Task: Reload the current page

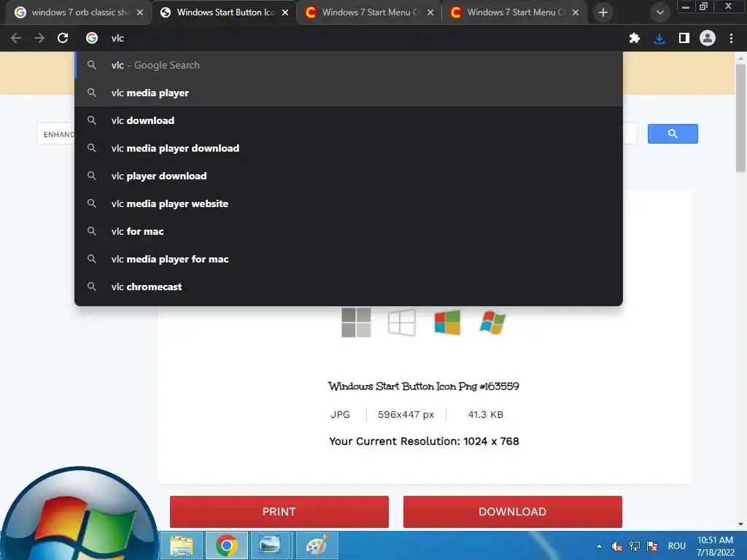Action: click(63, 38)
